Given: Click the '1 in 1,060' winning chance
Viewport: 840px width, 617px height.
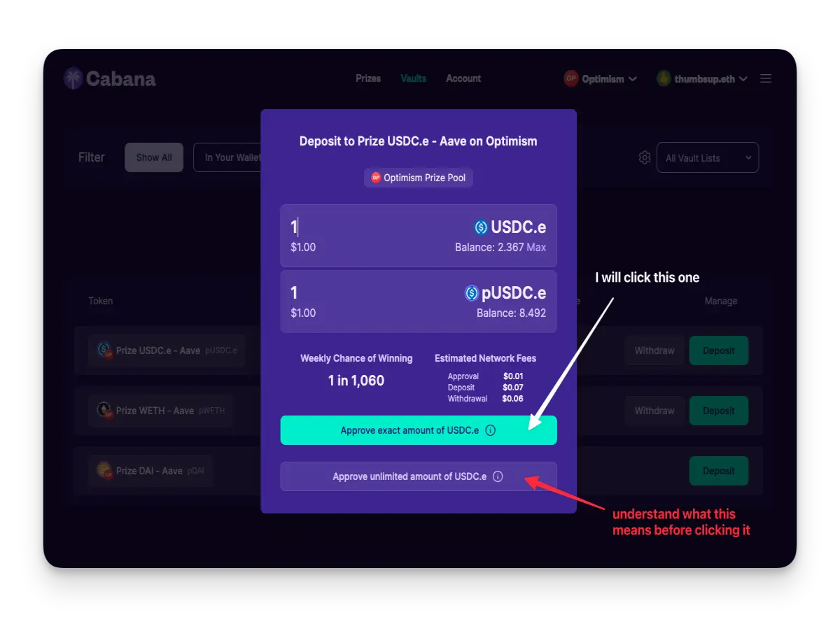Looking at the screenshot, I should 356,381.
